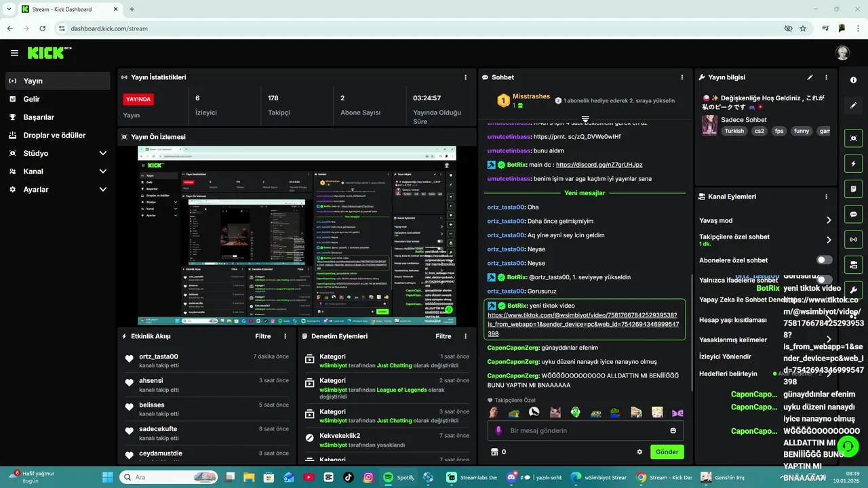Open Yavaş mod options chevron

(x=829, y=220)
